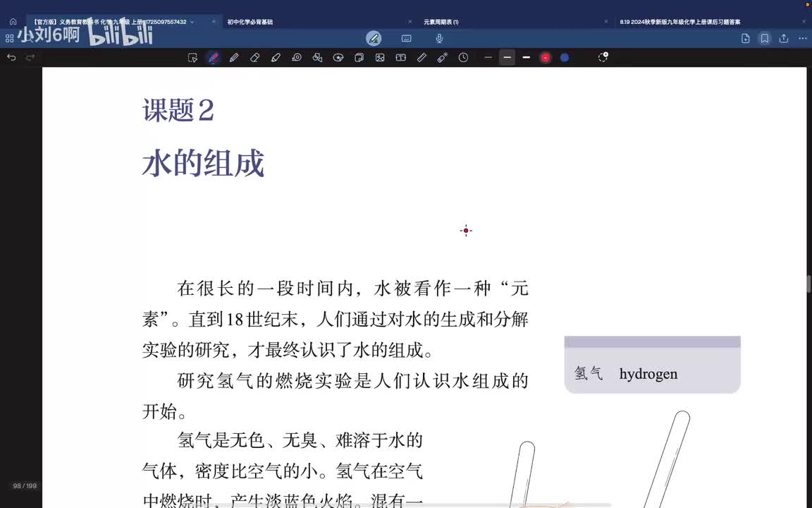812x508 pixels.
Task: Open the toolbar customization dashed-circle icon
Action: [x=603, y=57]
